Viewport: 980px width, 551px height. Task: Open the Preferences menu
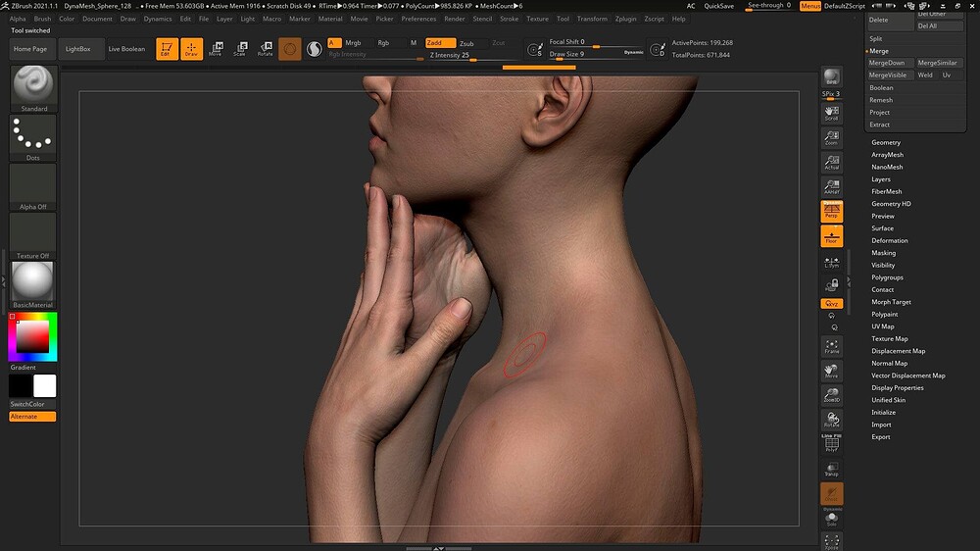coord(418,19)
